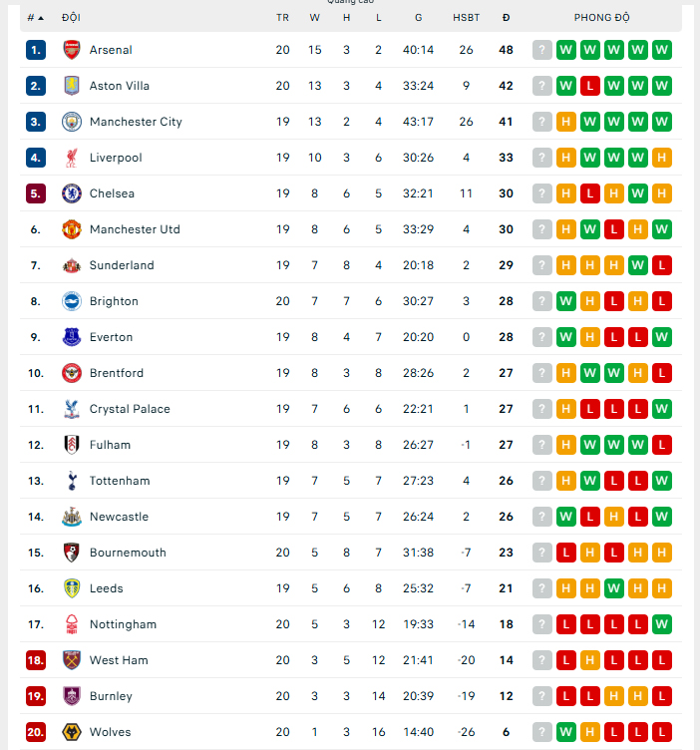Click the Tottenham club crest icon
The width and height of the screenshot is (700, 750).
[x=71, y=481]
